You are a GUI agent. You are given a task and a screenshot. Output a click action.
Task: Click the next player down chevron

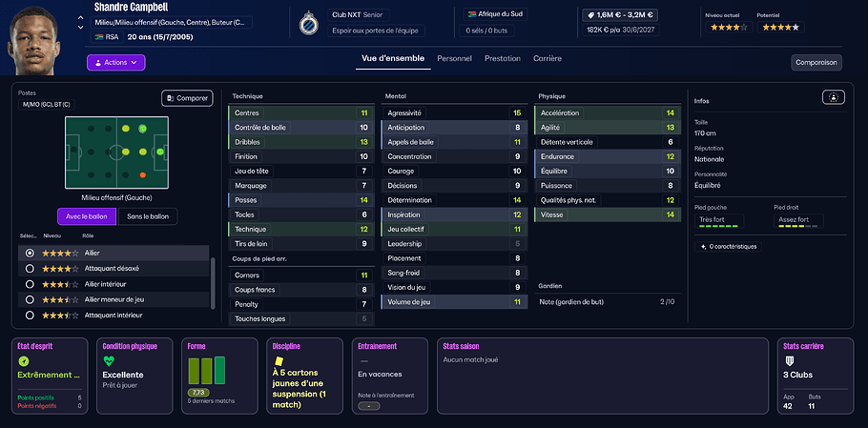tap(80, 29)
